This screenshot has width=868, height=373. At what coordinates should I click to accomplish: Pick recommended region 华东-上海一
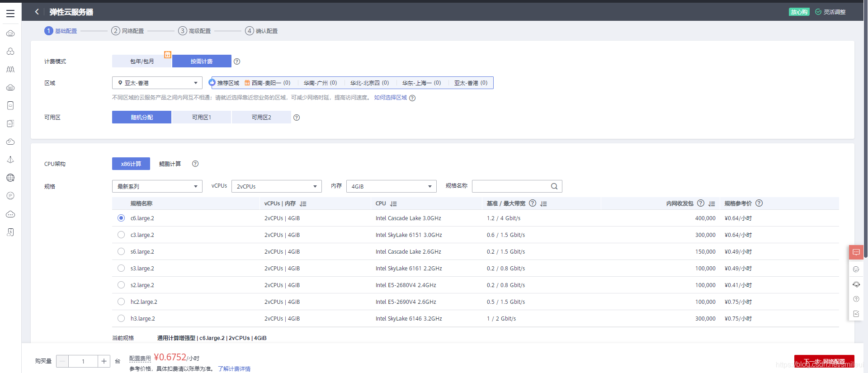(421, 83)
